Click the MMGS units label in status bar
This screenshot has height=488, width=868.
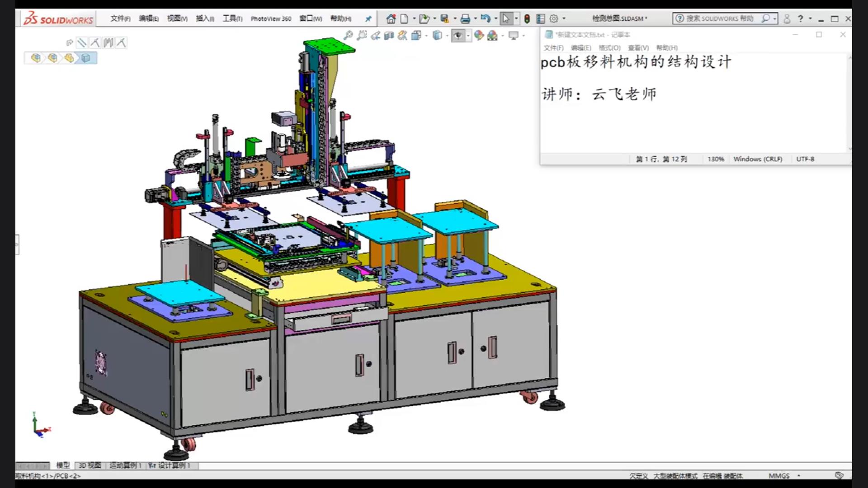coord(779,475)
